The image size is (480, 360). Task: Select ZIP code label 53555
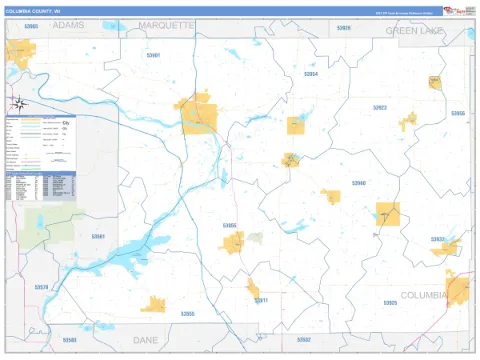[188, 314]
